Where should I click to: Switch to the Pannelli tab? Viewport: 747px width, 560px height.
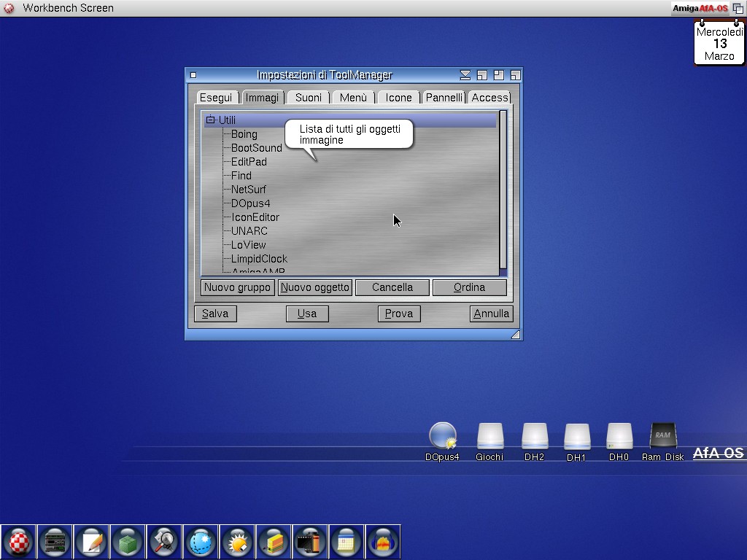pyautogui.click(x=444, y=98)
